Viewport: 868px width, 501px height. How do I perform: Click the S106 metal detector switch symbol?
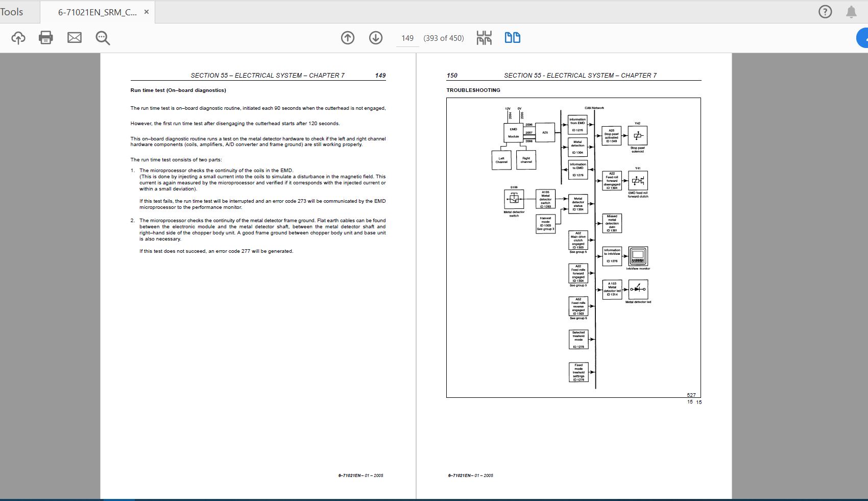point(514,199)
